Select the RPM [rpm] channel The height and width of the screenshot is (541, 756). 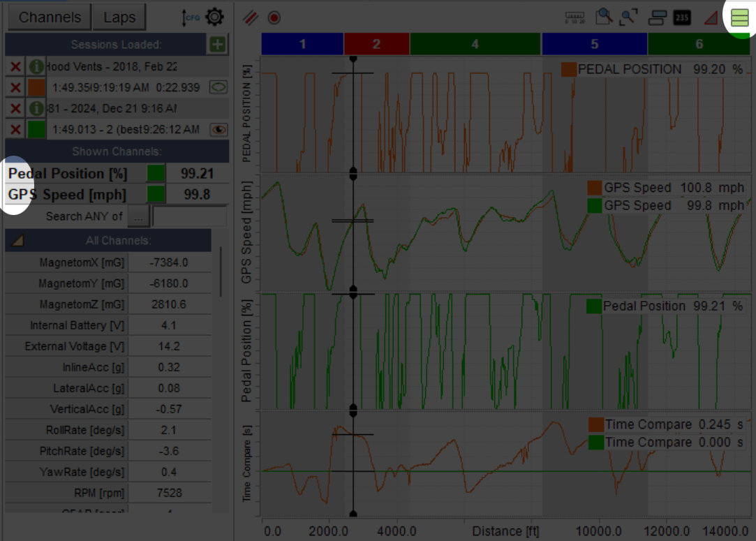coord(108,494)
